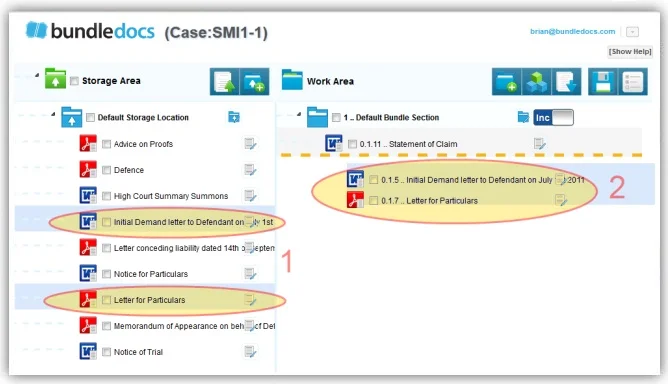
Task: Click the 0.1.11 Statement of Claim title
Action: 408,144
